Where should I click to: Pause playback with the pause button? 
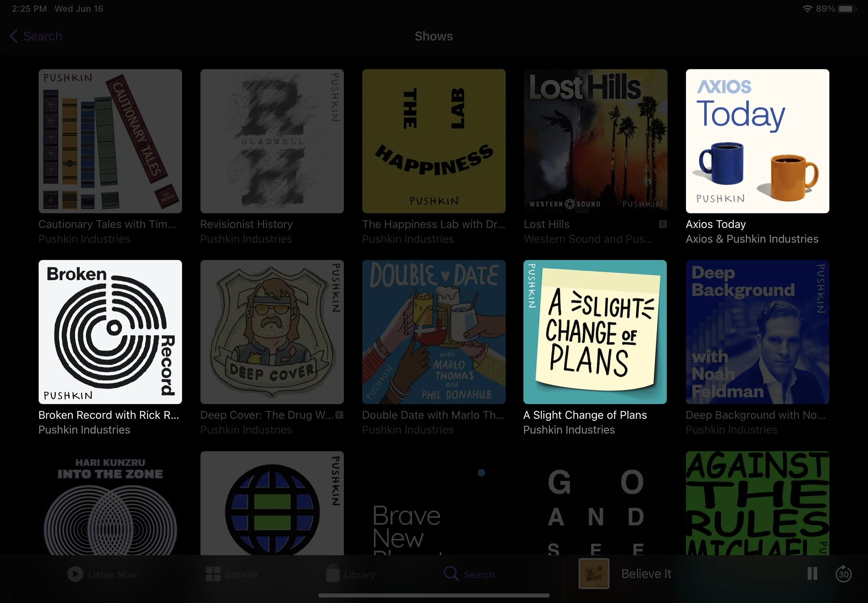point(812,574)
